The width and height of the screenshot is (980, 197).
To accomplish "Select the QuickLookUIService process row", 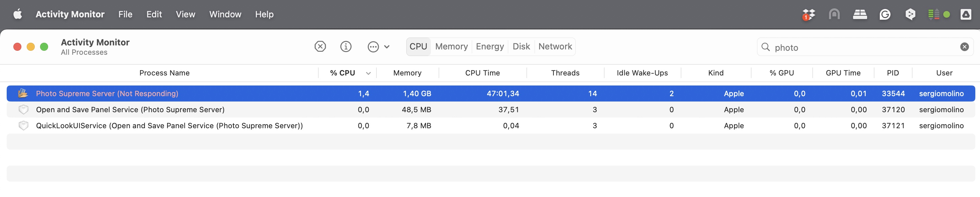I will pyautogui.click(x=491, y=126).
